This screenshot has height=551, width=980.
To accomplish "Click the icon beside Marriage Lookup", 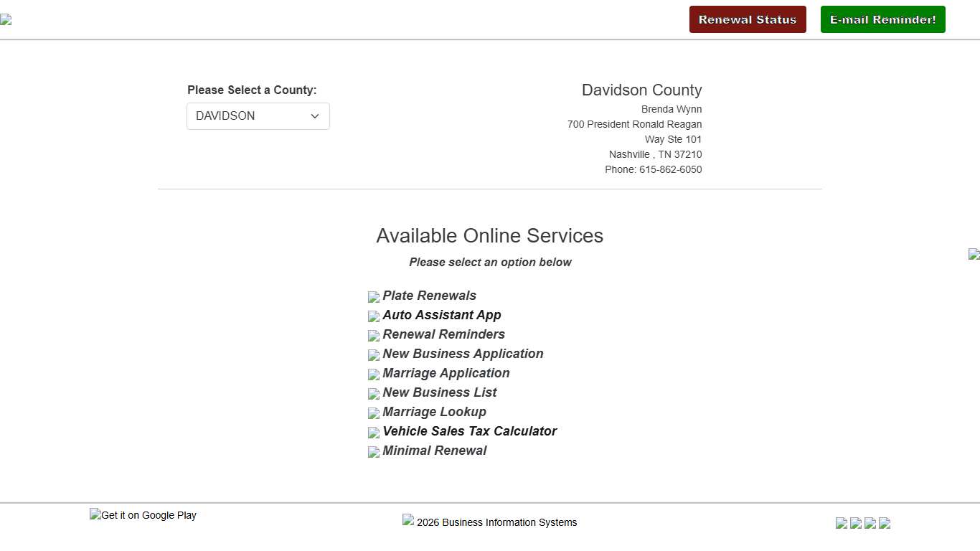I will (x=373, y=413).
